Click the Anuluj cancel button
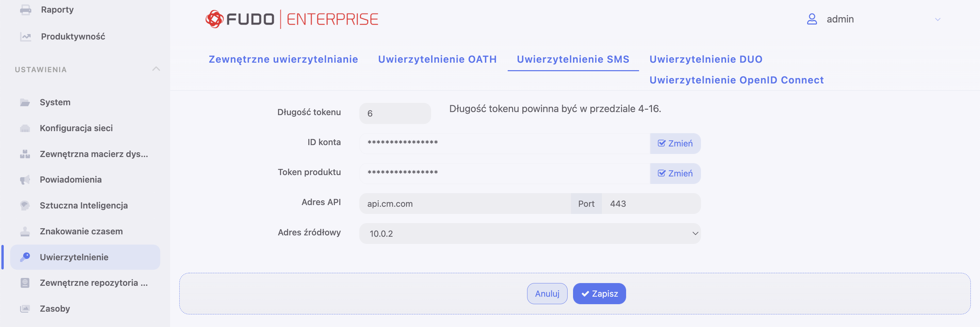The image size is (980, 327). 547,294
